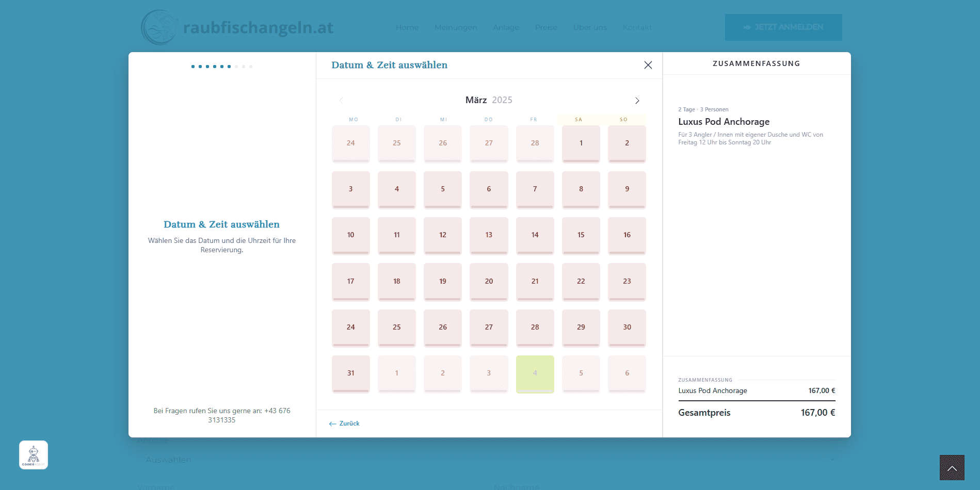
Task: Pick March 19 in the calendar
Action: point(443,282)
